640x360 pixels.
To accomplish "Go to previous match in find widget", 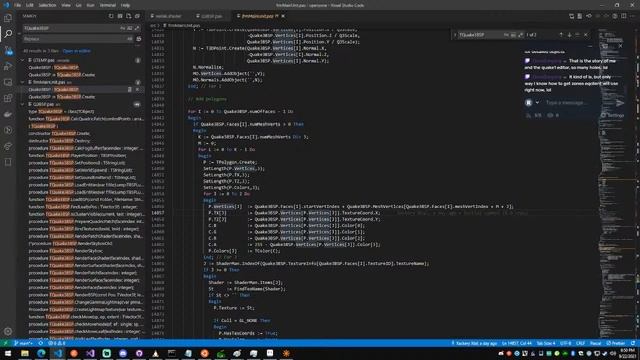I will (561, 35).
